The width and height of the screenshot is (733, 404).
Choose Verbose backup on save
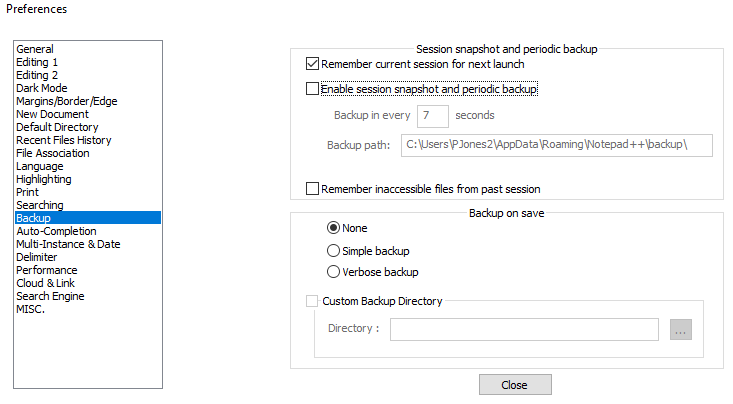tap(334, 271)
